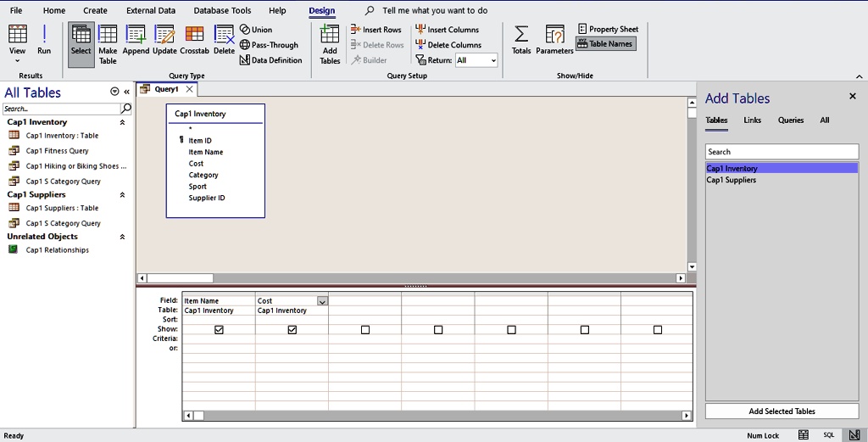This screenshot has height=442, width=868.
Task: Choose Crosstab query type
Action: pyautogui.click(x=194, y=40)
